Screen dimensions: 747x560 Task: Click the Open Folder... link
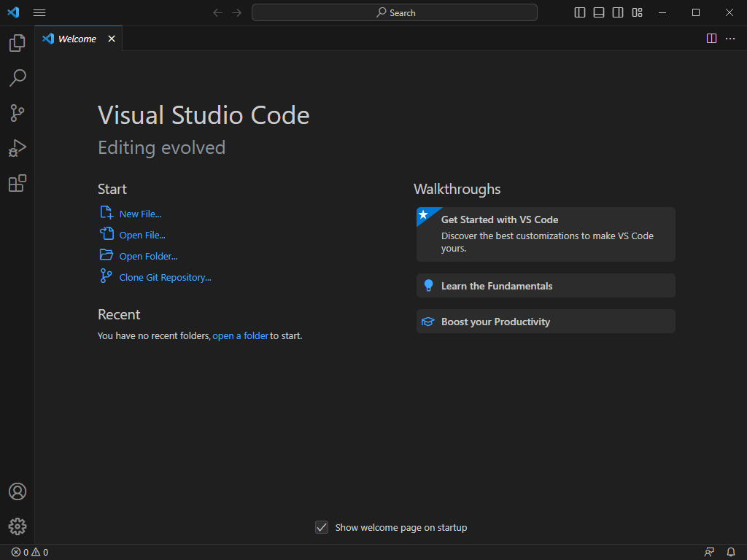(148, 256)
